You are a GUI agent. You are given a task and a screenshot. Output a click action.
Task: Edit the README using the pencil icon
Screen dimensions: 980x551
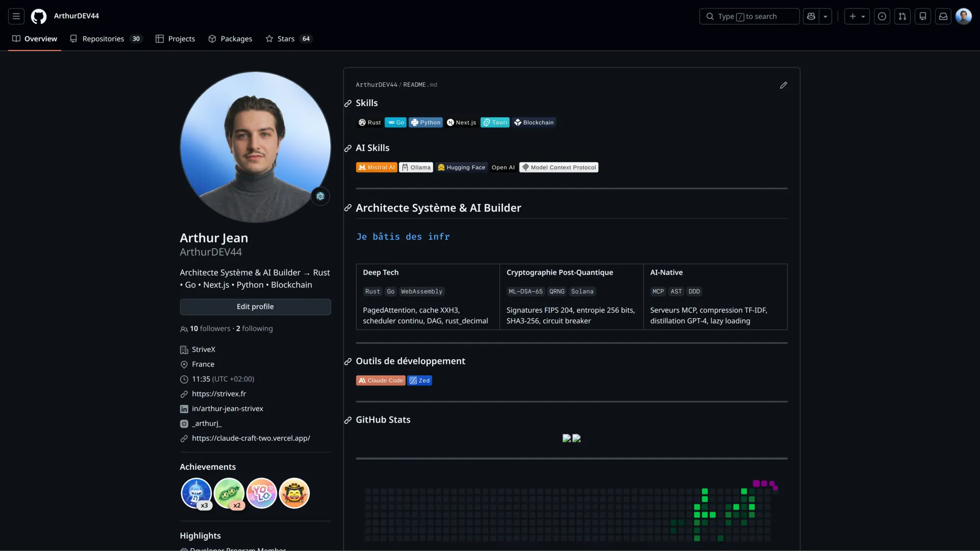[x=783, y=85]
